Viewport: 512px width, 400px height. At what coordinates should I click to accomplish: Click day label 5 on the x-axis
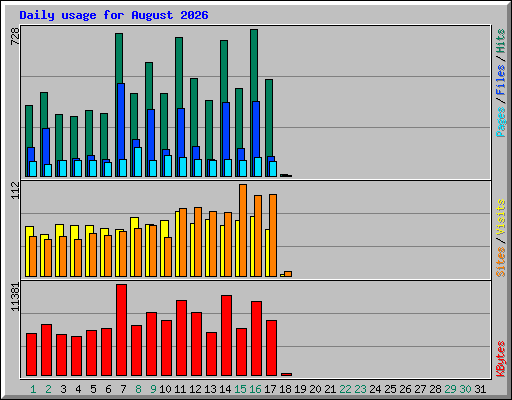[93, 389]
